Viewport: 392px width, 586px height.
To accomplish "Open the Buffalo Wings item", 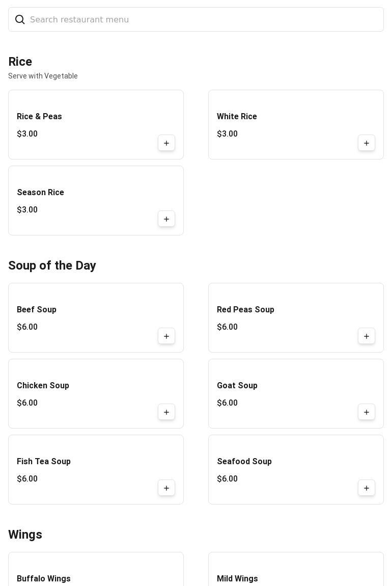I will point(44,578).
